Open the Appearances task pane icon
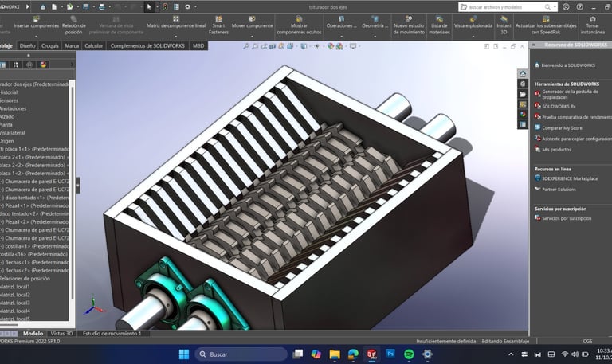The width and height of the screenshot is (612, 364). 522,114
